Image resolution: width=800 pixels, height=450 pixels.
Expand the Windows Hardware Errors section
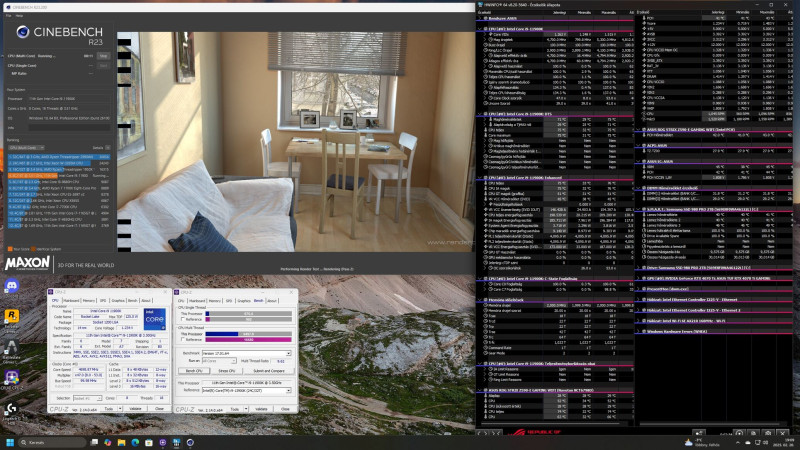tap(639, 332)
